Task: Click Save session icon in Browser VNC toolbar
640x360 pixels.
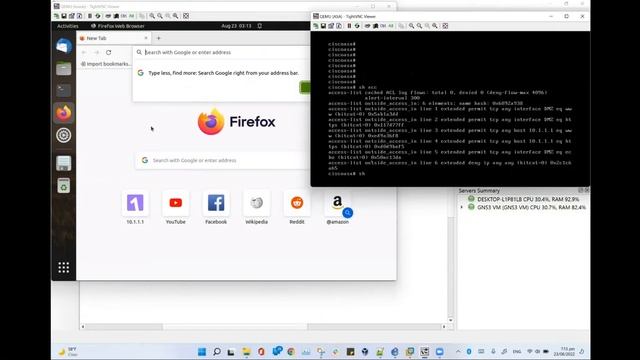Action: click(64, 16)
